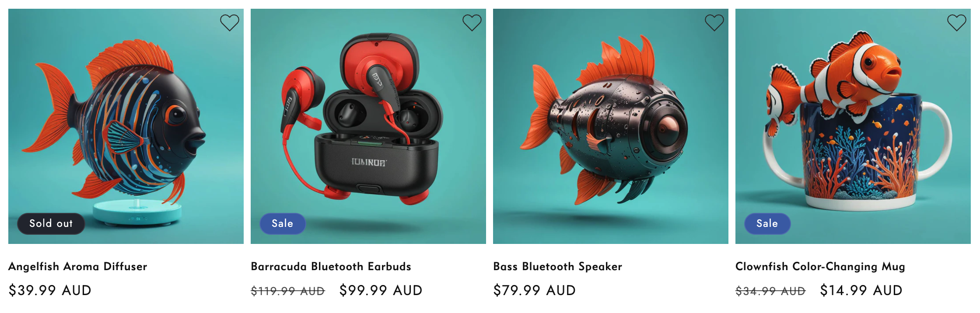Click the Sale badge on earbuds image

click(283, 223)
